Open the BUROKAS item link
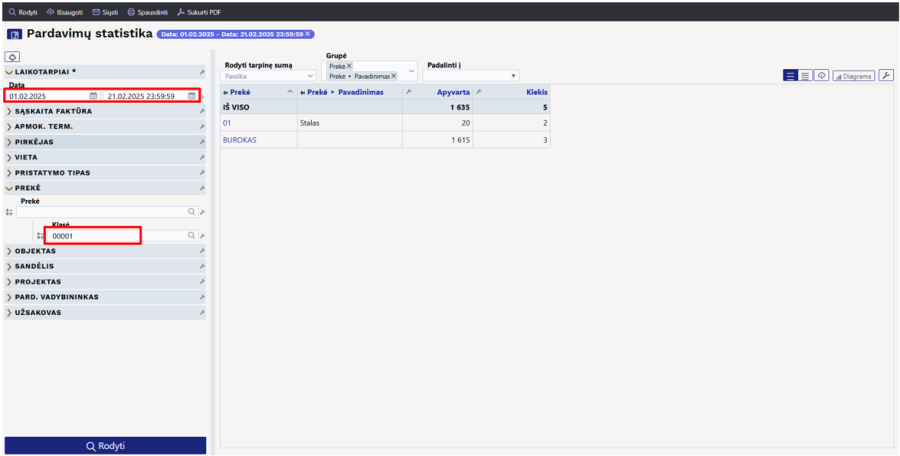 [x=239, y=140]
